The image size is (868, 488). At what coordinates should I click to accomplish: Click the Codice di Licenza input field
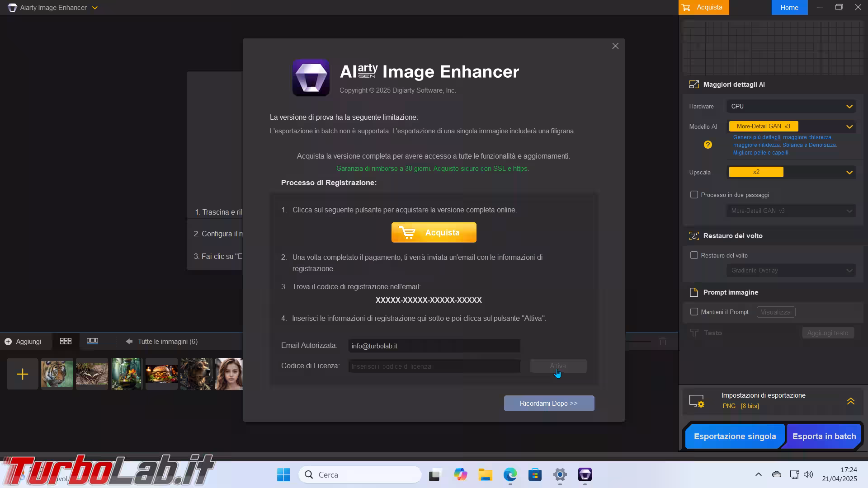coord(434,366)
